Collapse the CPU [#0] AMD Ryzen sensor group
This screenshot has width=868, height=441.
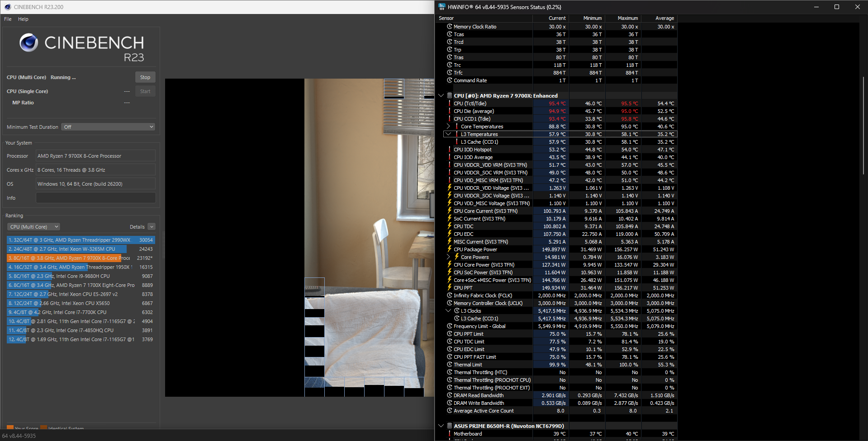click(441, 96)
